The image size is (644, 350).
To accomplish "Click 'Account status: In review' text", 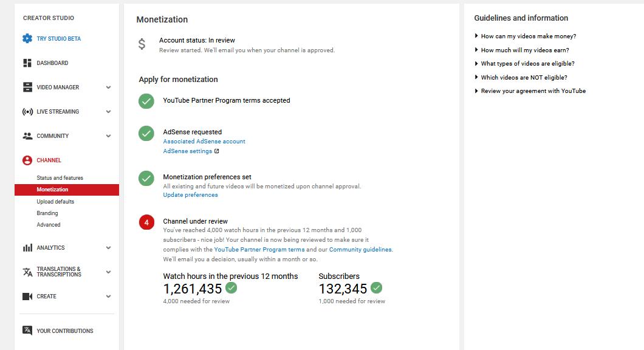I will (197, 40).
